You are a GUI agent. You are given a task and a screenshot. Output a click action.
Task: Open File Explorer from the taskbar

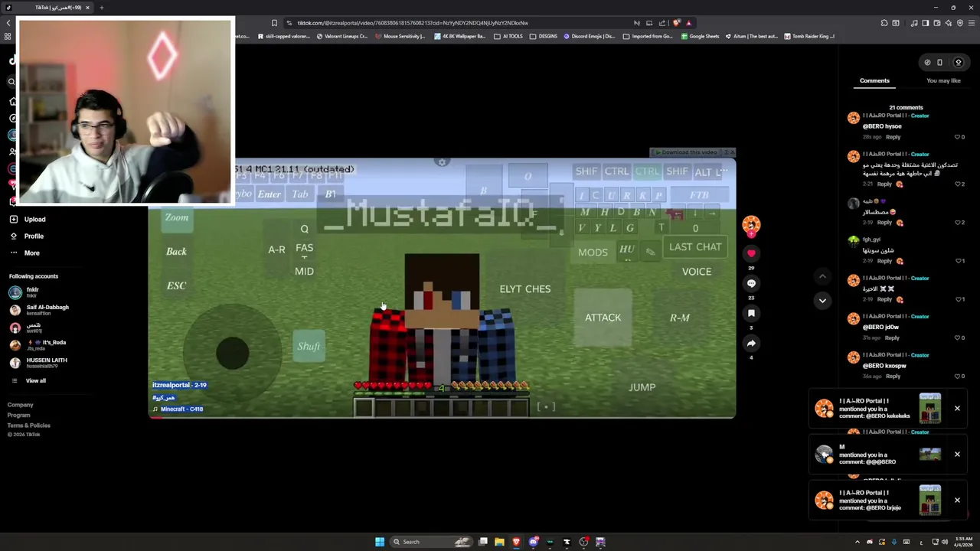tap(499, 542)
